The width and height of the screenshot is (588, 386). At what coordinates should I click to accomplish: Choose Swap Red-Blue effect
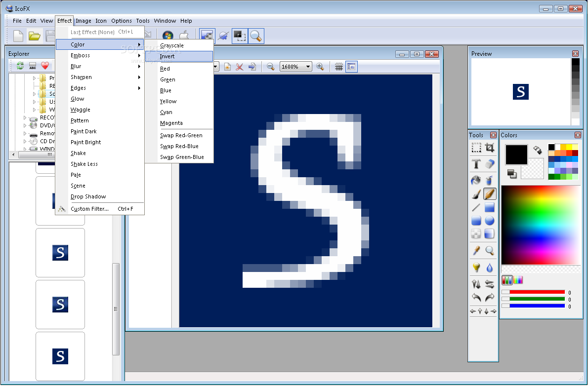pyautogui.click(x=179, y=147)
